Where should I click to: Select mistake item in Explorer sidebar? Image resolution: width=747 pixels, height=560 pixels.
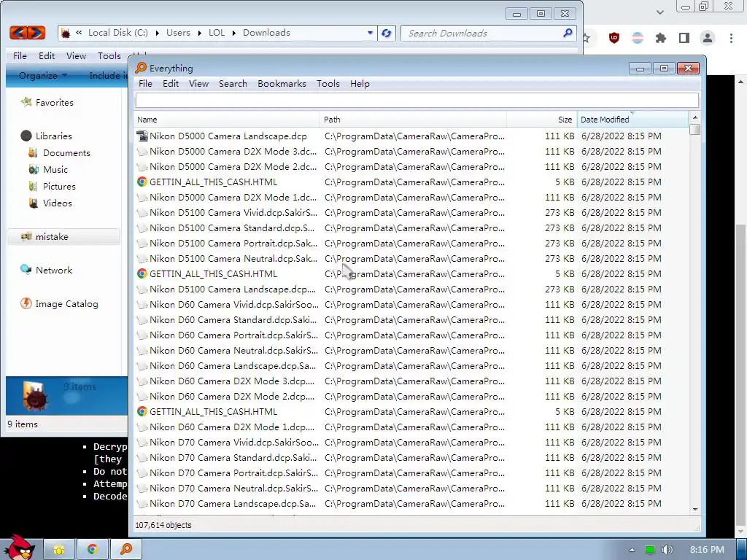(63, 237)
